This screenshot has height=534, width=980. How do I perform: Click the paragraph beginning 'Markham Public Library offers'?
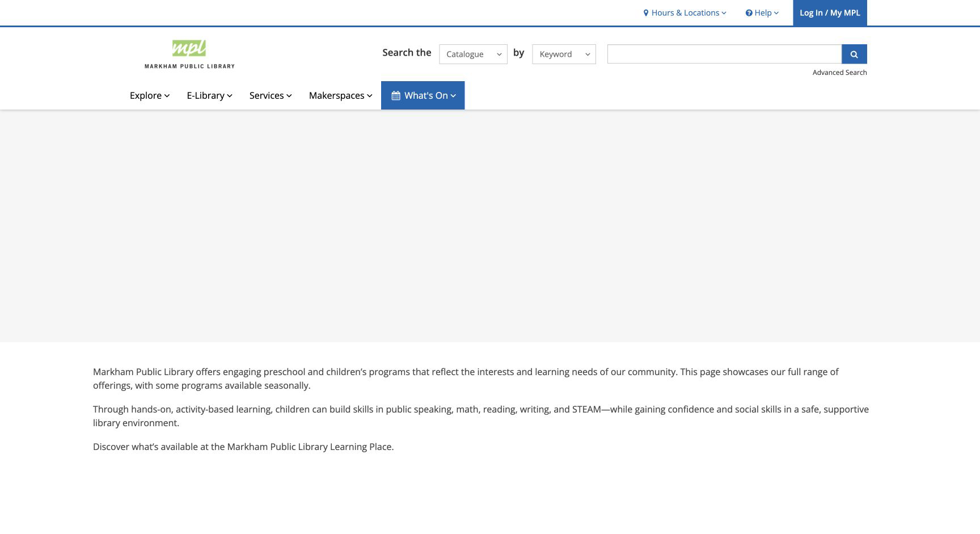tap(466, 379)
